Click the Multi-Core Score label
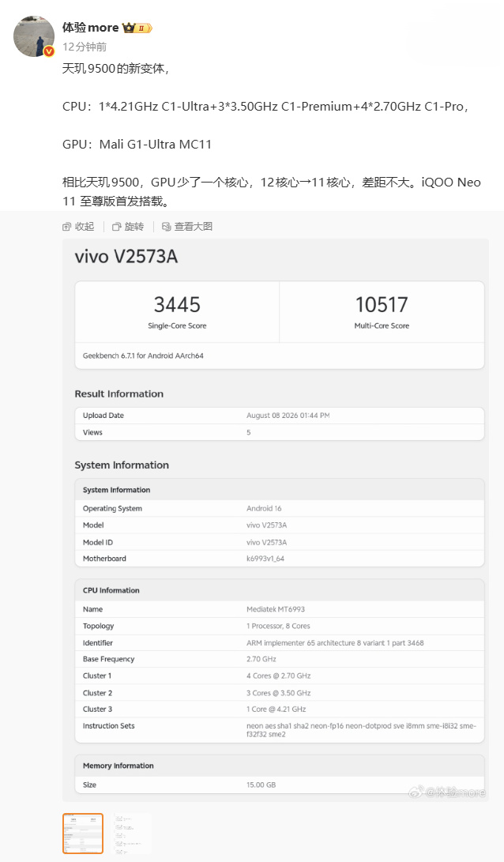504x862 pixels. [x=382, y=326]
